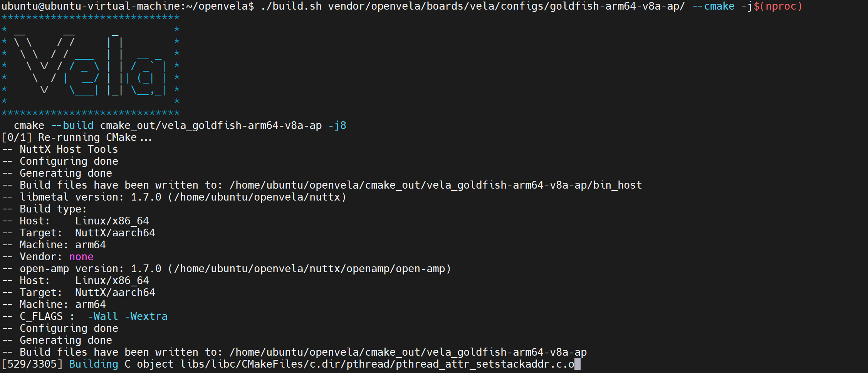The image size is (868, 373).
Task: Click the '[529/3305]' build progress counter
Action: click(x=32, y=365)
